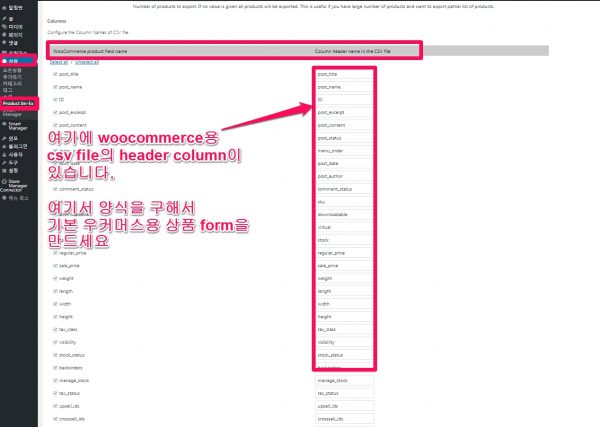Collapse sidebar with 메뉴 축소 icon
The image size is (600, 427).
tap(4, 198)
